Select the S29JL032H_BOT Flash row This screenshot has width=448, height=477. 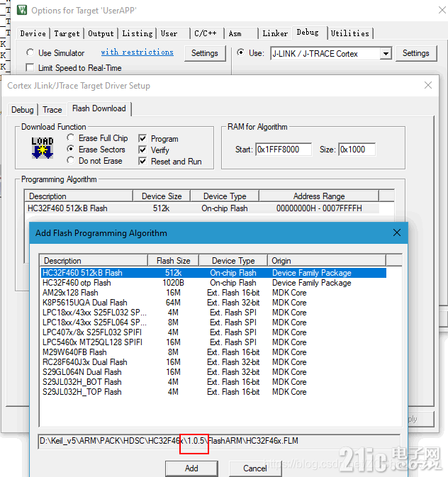[213, 382]
